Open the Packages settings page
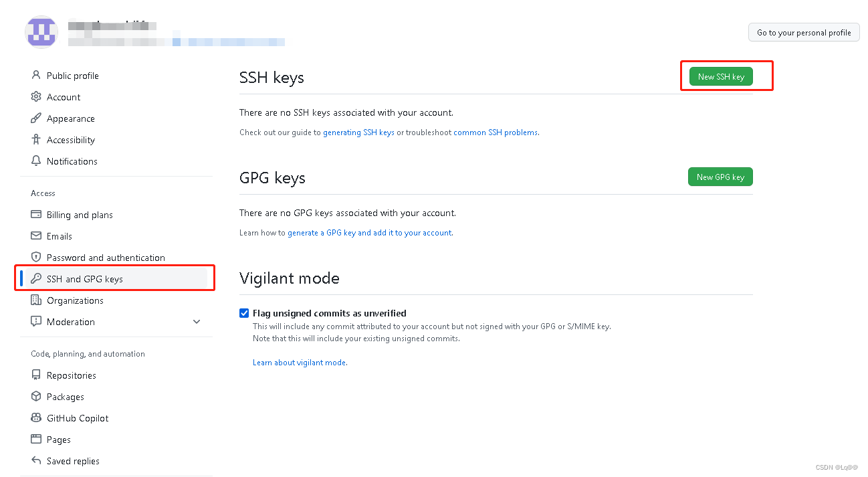 66,397
